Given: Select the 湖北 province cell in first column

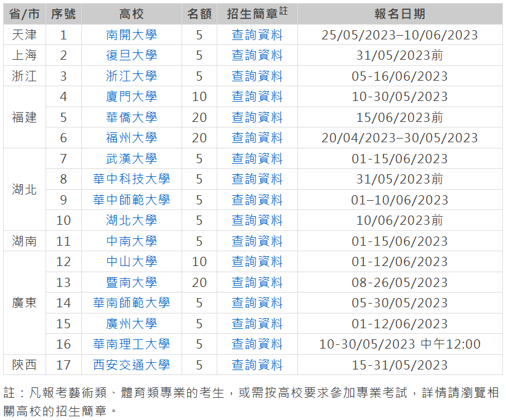Looking at the screenshot, I should click(25, 190).
